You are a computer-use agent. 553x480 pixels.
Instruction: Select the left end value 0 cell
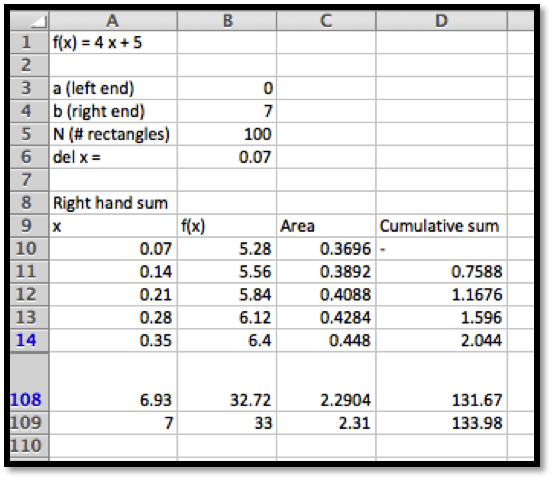[x=227, y=88]
